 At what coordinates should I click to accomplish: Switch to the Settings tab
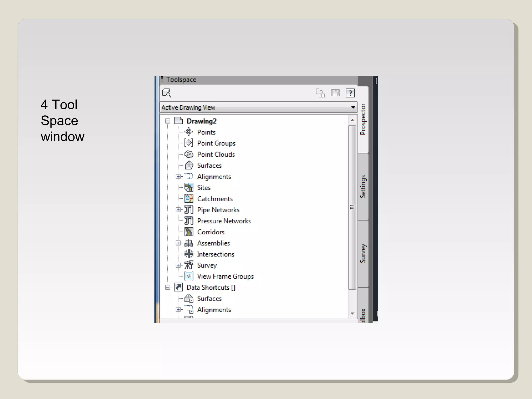363,187
